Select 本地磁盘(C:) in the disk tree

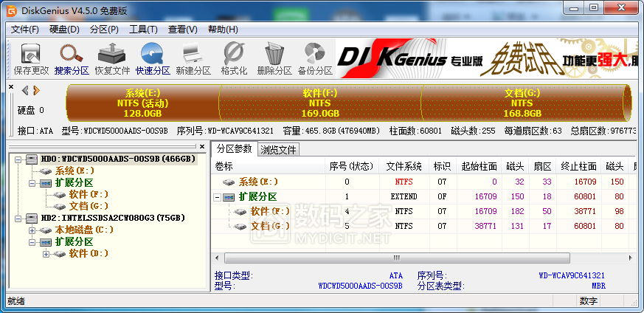84,230
